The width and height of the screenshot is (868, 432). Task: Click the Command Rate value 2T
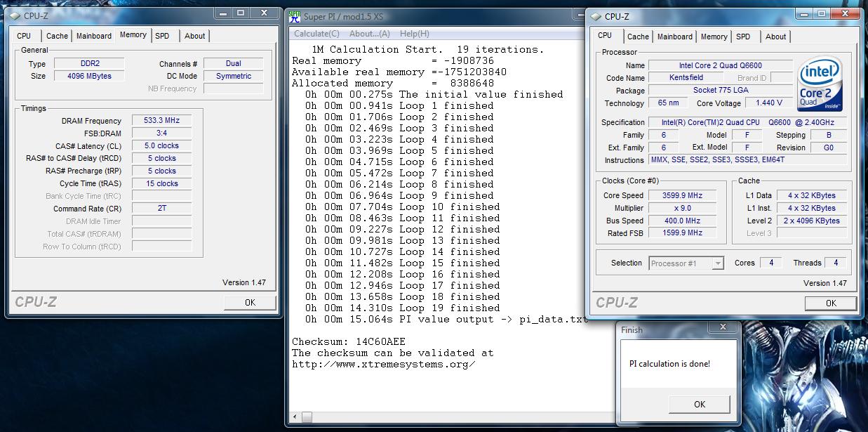pos(162,209)
